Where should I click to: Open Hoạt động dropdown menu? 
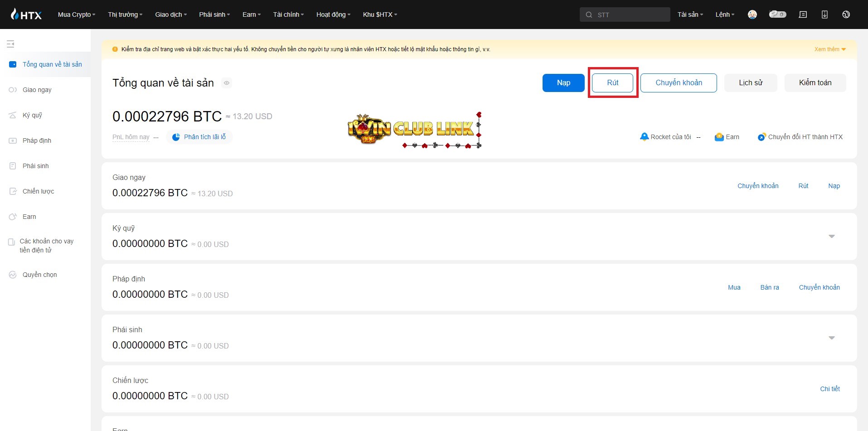(x=333, y=15)
